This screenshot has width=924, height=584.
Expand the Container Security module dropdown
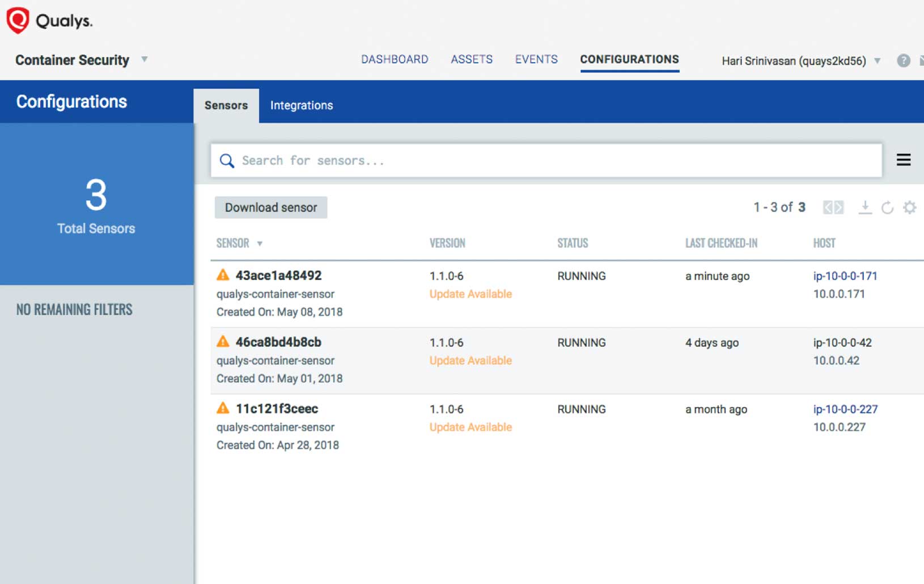click(145, 59)
